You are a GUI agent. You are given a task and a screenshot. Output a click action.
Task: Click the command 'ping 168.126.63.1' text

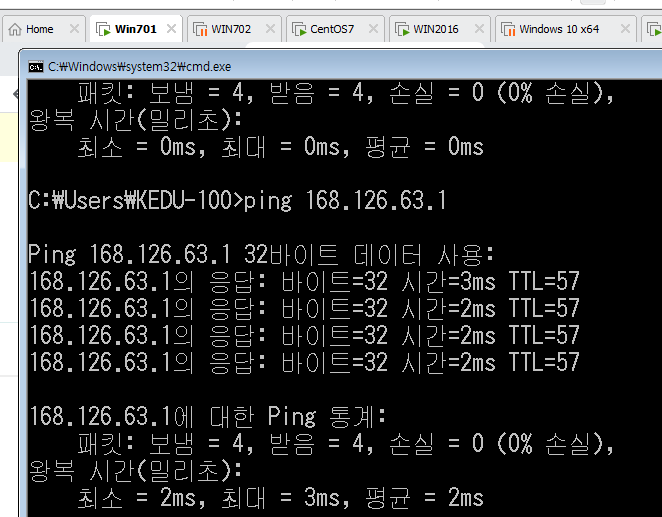point(345,200)
